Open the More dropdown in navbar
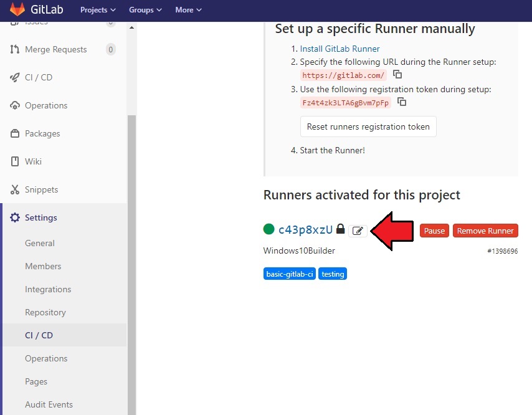532x415 pixels. pos(188,10)
